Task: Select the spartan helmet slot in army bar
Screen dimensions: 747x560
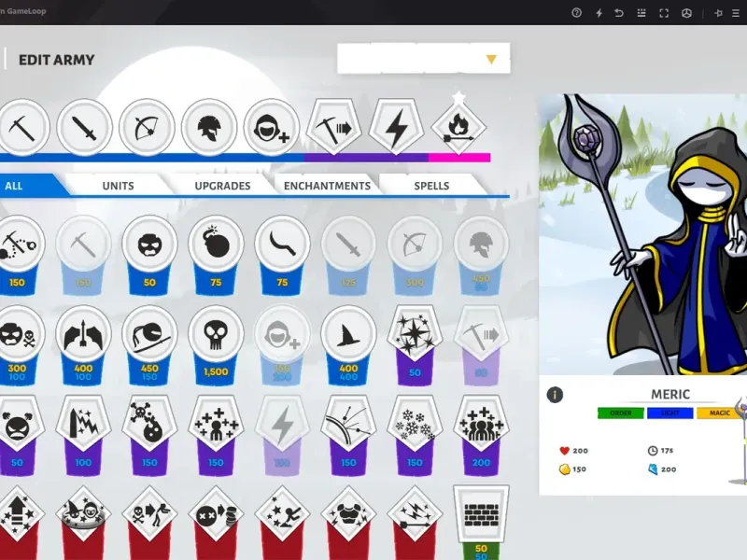Action: [209, 127]
